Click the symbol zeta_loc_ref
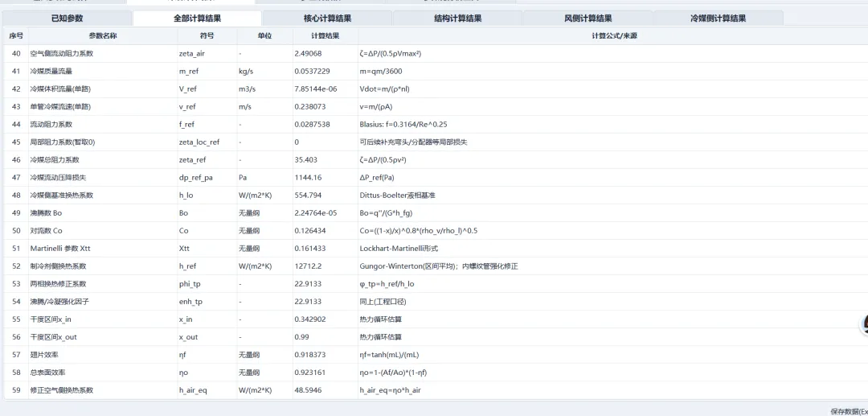The image size is (868, 416). (x=199, y=142)
